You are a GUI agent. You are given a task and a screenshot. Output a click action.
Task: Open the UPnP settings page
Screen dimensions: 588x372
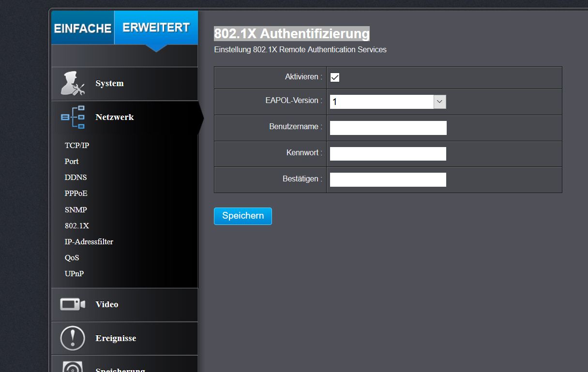pos(75,274)
